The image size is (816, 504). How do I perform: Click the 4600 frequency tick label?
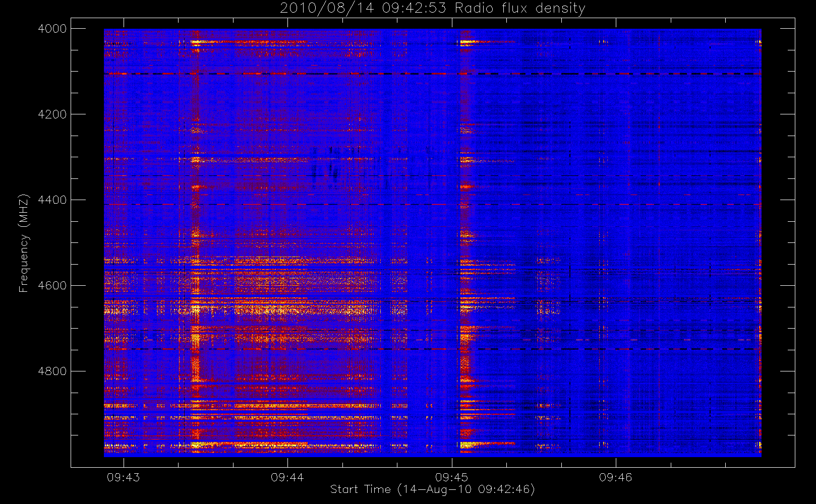(52, 286)
